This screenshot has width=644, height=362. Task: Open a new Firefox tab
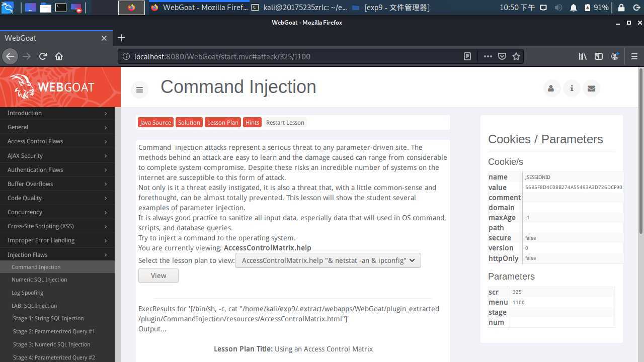tap(121, 38)
